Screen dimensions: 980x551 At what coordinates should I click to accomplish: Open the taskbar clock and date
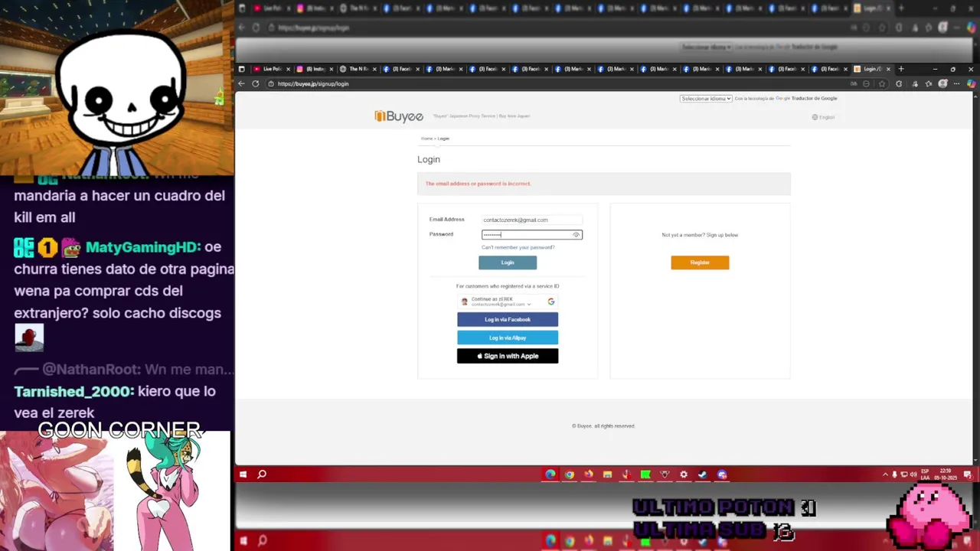(x=946, y=474)
